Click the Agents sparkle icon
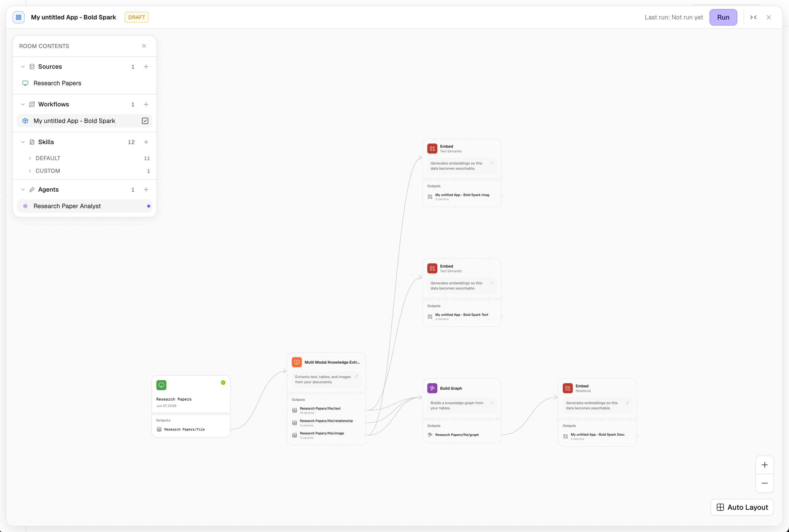 coord(32,190)
